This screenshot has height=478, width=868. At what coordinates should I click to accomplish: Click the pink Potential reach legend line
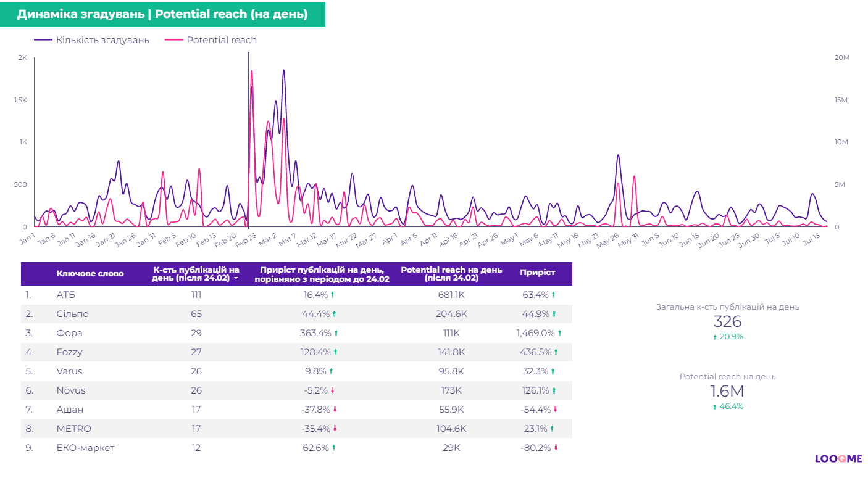174,40
